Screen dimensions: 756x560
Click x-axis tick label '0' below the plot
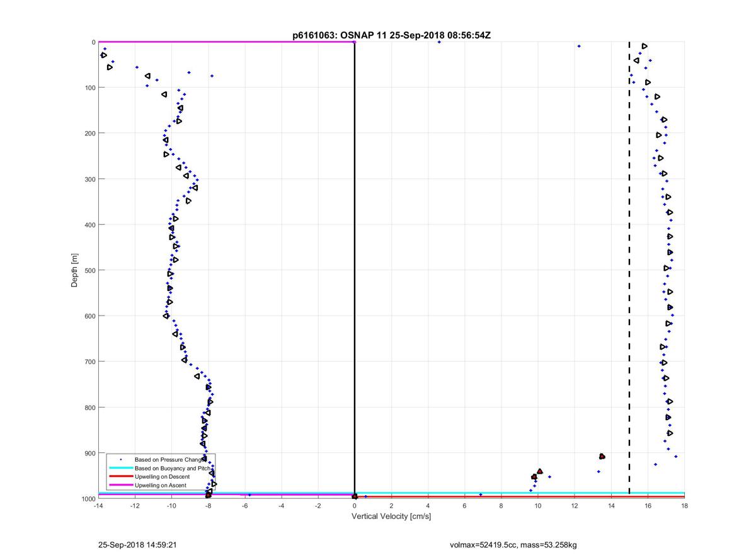pyautogui.click(x=355, y=505)
